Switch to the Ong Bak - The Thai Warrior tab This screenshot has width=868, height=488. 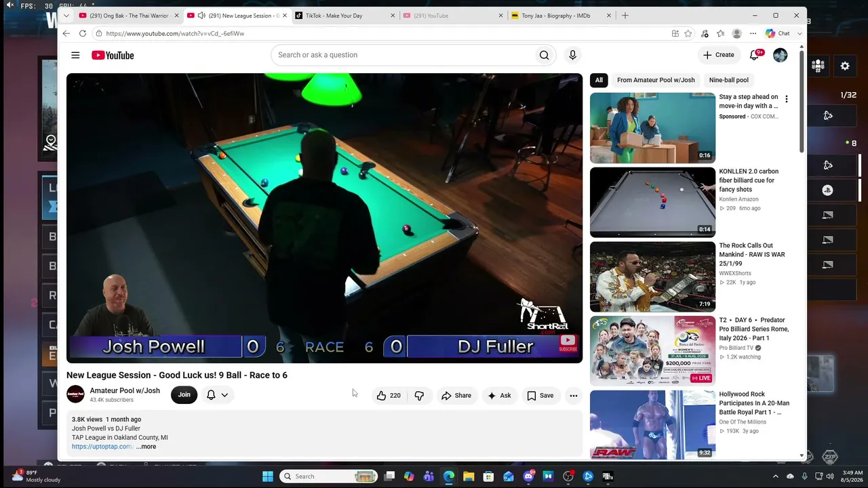[x=128, y=16]
